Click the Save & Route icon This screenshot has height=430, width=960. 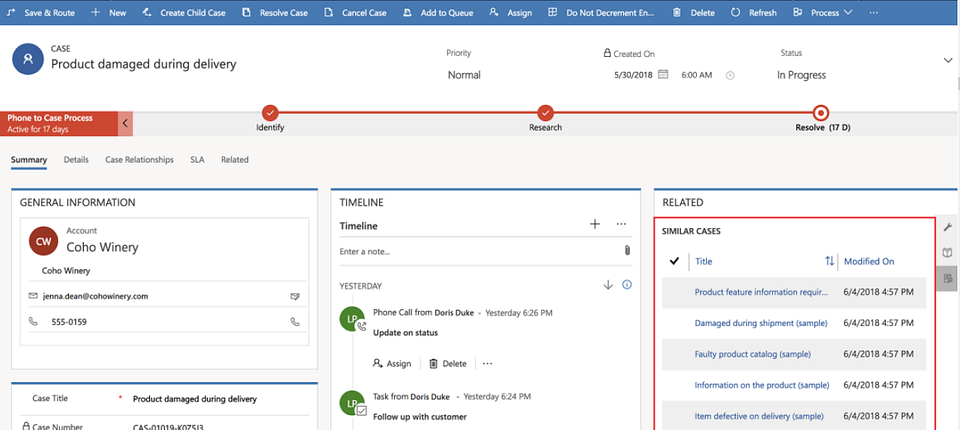coord(11,12)
